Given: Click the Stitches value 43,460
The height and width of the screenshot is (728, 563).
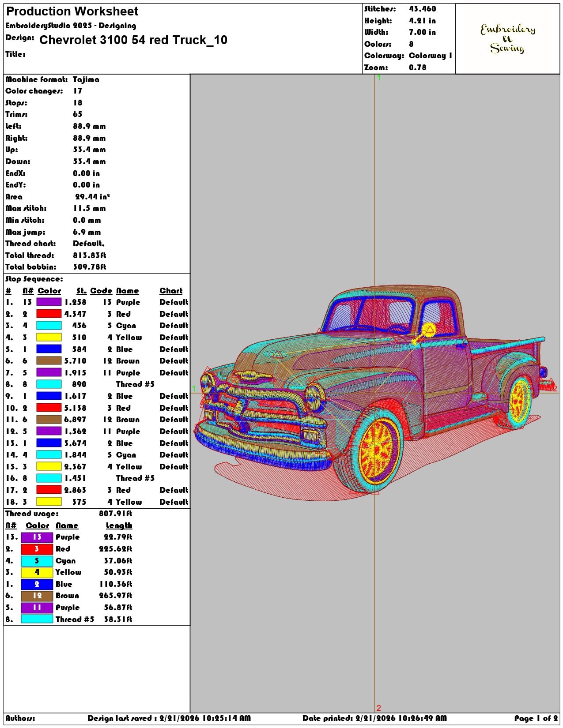Looking at the screenshot, I should (423, 9).
